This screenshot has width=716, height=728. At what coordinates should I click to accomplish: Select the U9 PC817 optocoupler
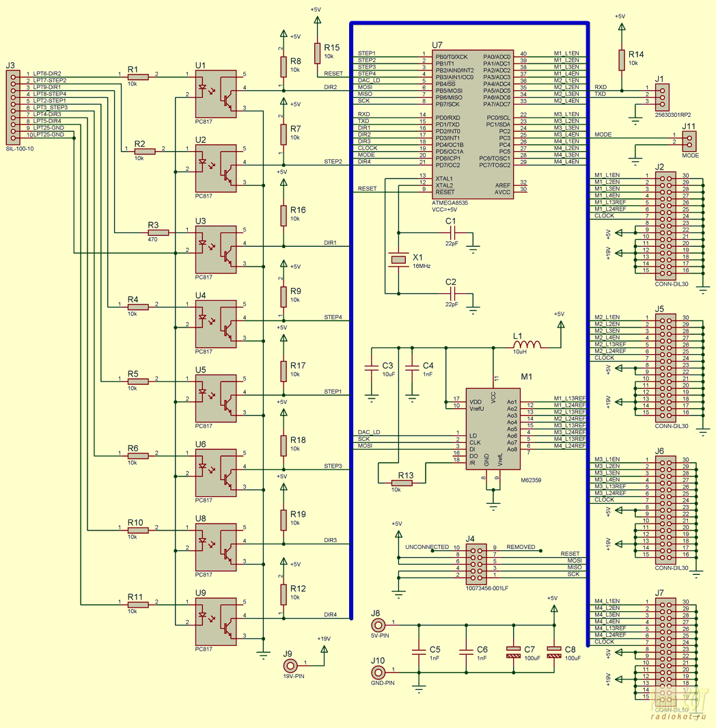(x=216, y=621)
